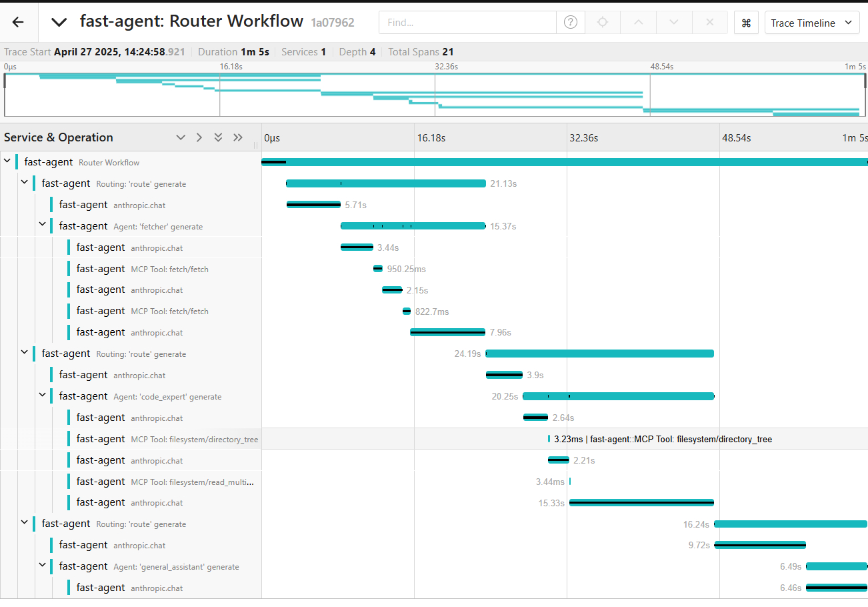Collapse the Agent 'fetcher' generate span
Image resolution: width=868 pixels, height=607 pixels.
click(x=42, y=226)
